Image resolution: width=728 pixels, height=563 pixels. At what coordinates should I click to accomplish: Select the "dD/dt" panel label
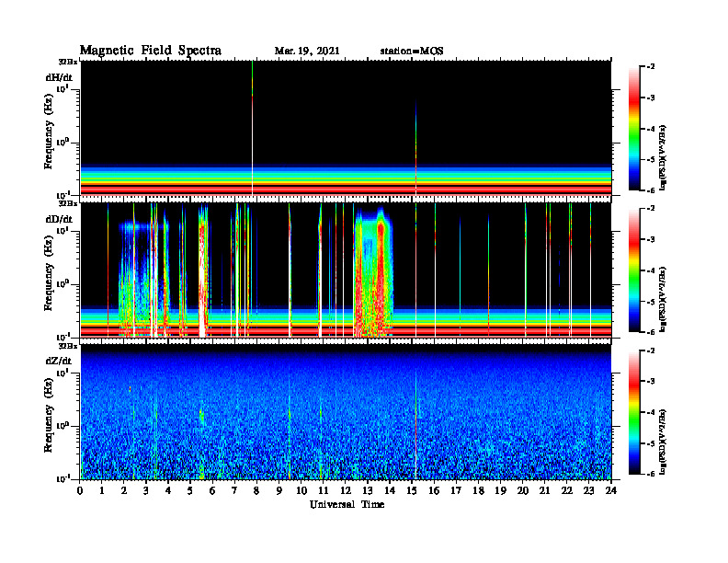59,219
